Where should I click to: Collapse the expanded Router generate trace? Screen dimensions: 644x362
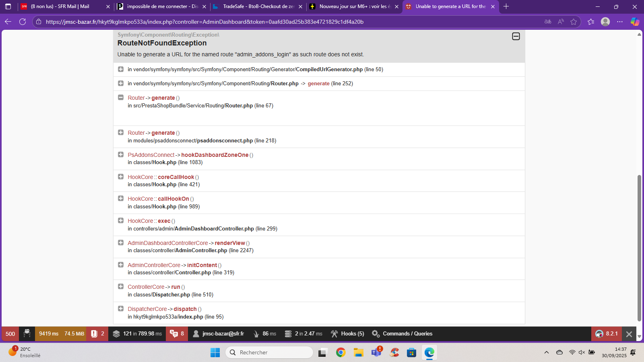(x=121, y=97)
